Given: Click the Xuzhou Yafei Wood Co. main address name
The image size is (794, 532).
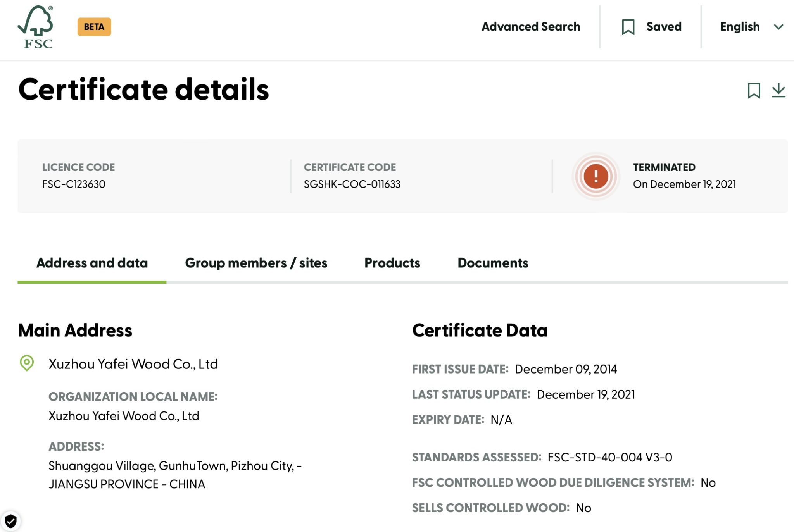Looking at the screenshot, I should [x=133, y=364].
